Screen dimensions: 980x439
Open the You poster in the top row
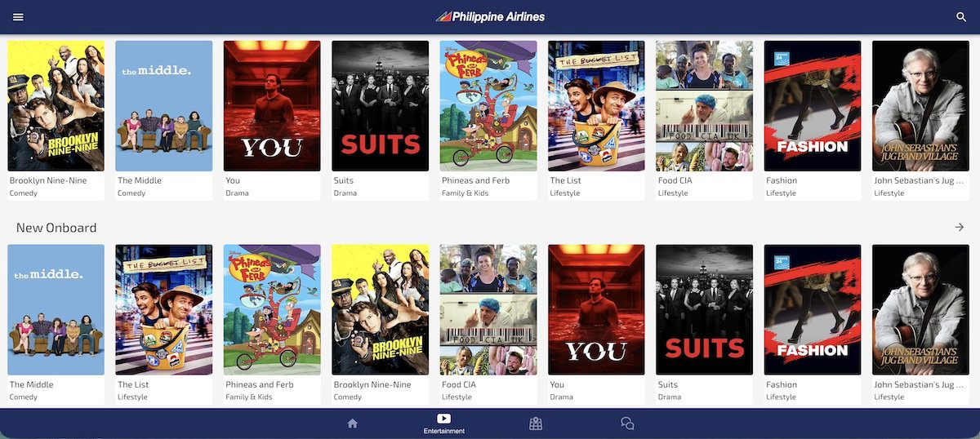pyautogui.click(x=272, y=106)
